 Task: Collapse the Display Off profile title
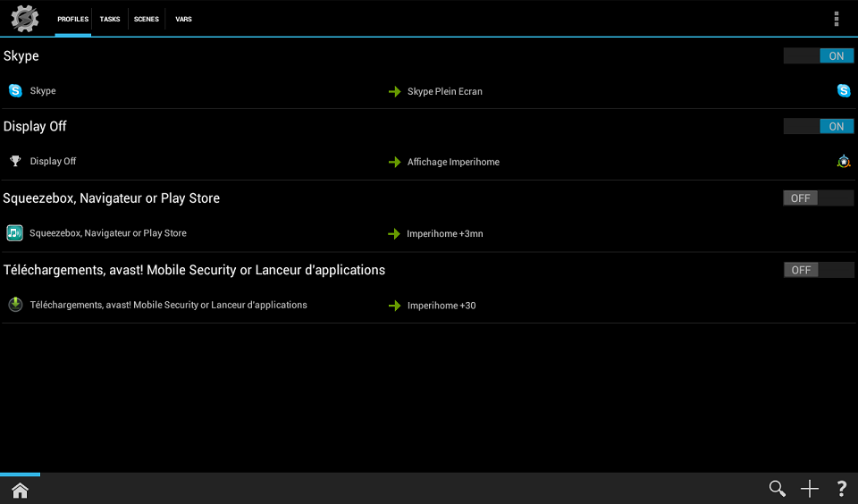[x=35, y=126]
